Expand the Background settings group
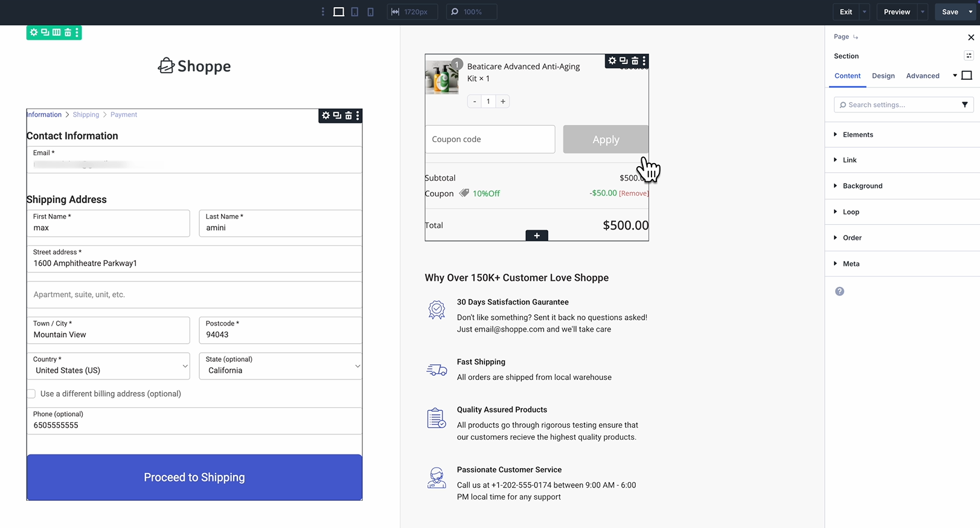 [x=902, y=186]
